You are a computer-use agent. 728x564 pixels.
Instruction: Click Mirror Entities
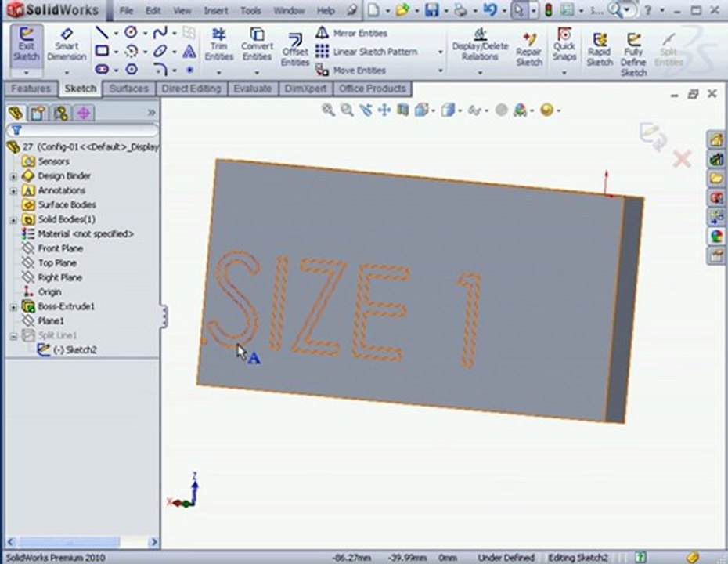coord(351,33)
